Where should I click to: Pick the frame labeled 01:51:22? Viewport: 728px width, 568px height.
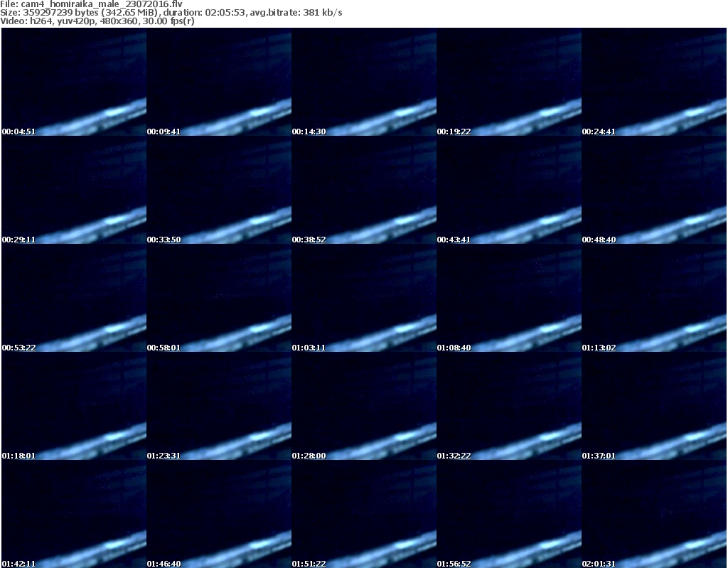(x=364, y=514)
